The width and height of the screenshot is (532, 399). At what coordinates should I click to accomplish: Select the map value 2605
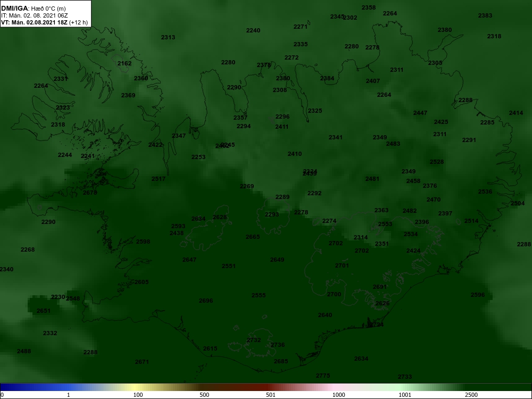pos(142,282)
